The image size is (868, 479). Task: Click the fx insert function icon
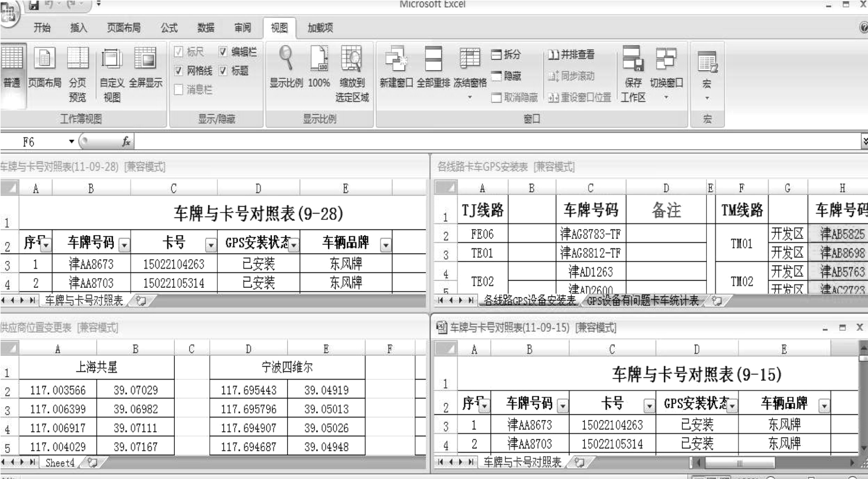pyautogui.click(x=126, y=141)
